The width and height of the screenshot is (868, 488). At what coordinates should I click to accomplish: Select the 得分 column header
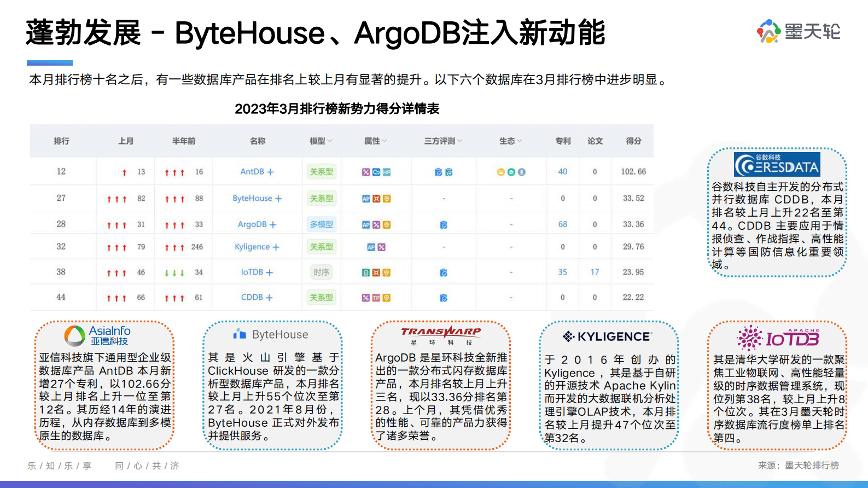633,141
